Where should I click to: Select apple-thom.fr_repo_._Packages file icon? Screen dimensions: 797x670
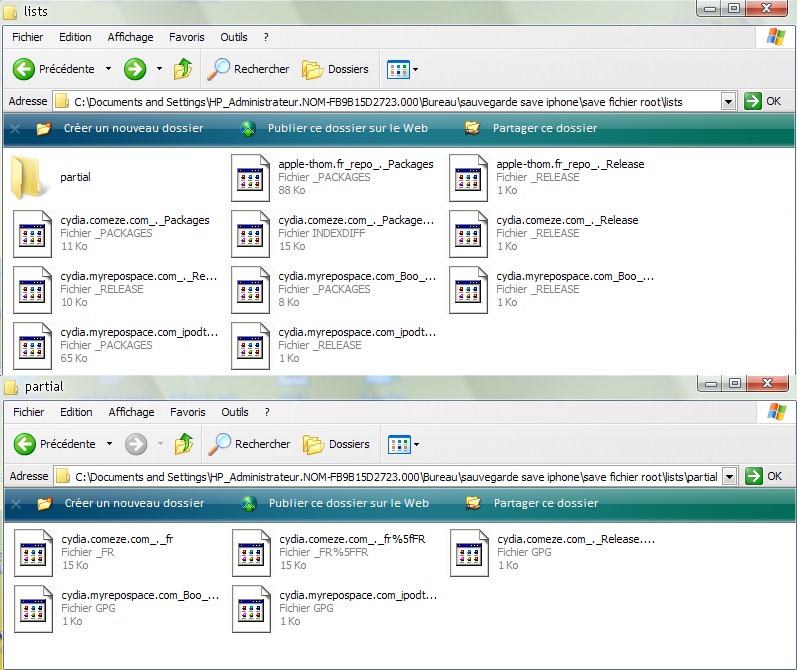(x=250, y=177)
